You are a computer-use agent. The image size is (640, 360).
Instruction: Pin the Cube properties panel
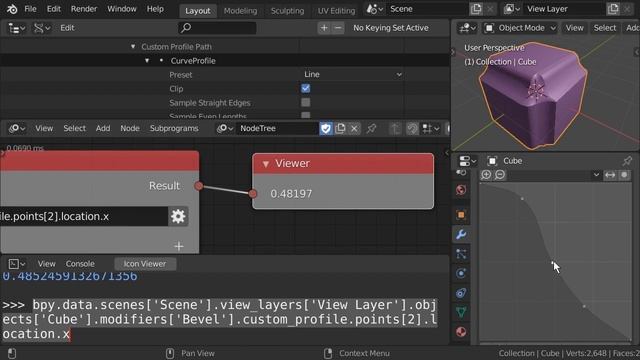pos(627,161)
